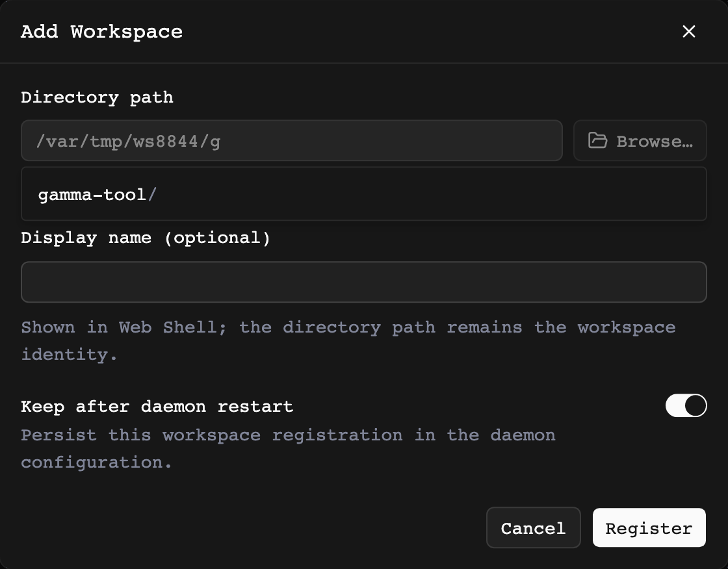Screen dimensions: 728x569
Task: Click the Directory path label
Action: (x=97, y=97)
